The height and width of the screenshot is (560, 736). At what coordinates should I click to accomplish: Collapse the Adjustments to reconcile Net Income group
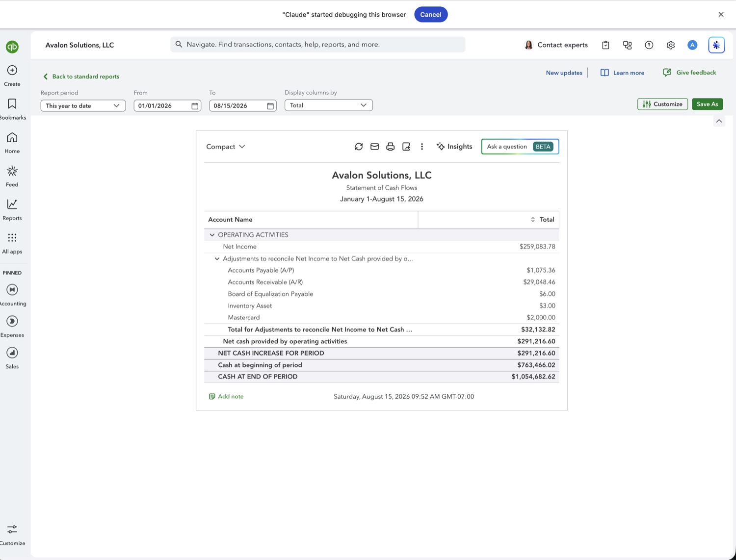tap(217, 258)
